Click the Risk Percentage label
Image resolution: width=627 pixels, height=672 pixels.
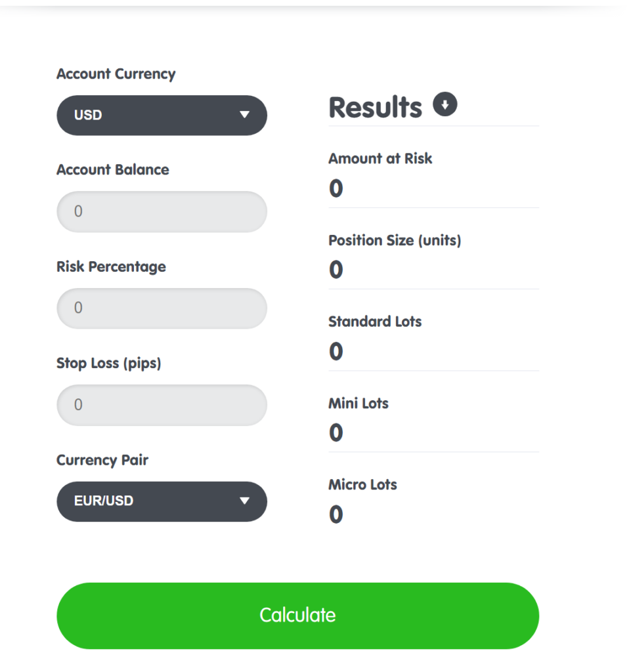[x=111, y=267]
